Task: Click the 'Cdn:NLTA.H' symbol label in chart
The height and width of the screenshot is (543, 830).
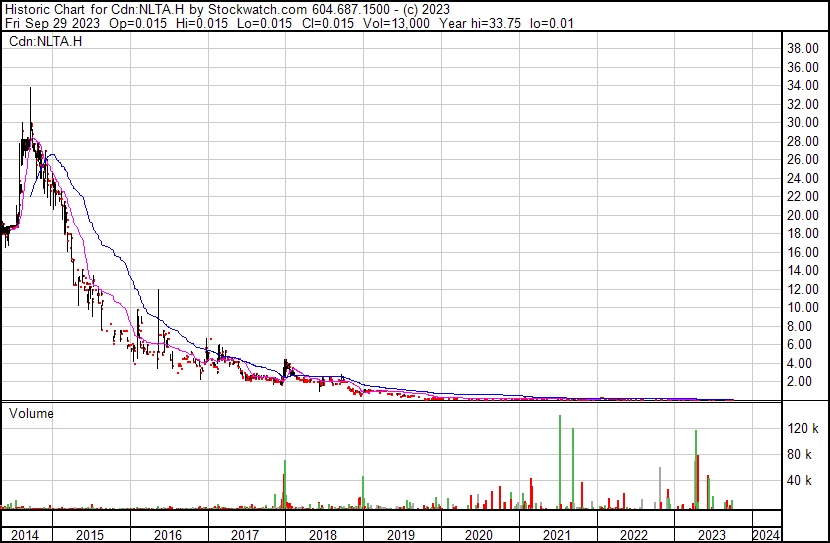Action: point(46,41)
